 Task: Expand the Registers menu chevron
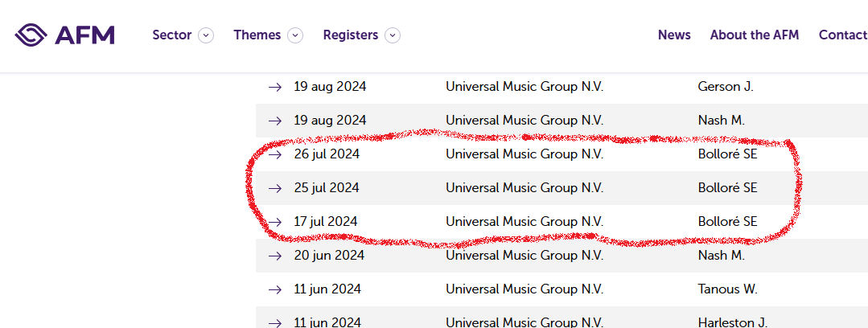393,35
